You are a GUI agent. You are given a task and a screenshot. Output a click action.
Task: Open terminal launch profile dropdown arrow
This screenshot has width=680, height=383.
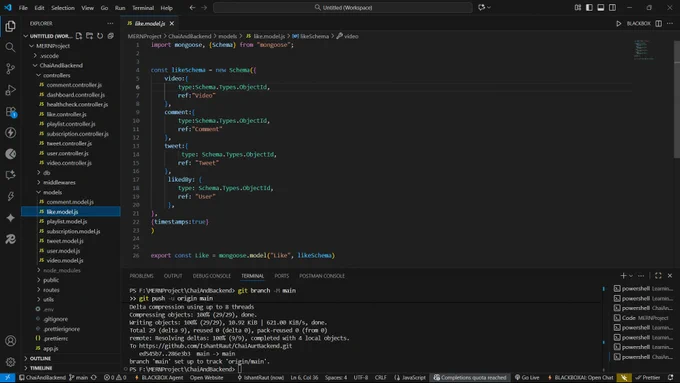click(631, 275)
